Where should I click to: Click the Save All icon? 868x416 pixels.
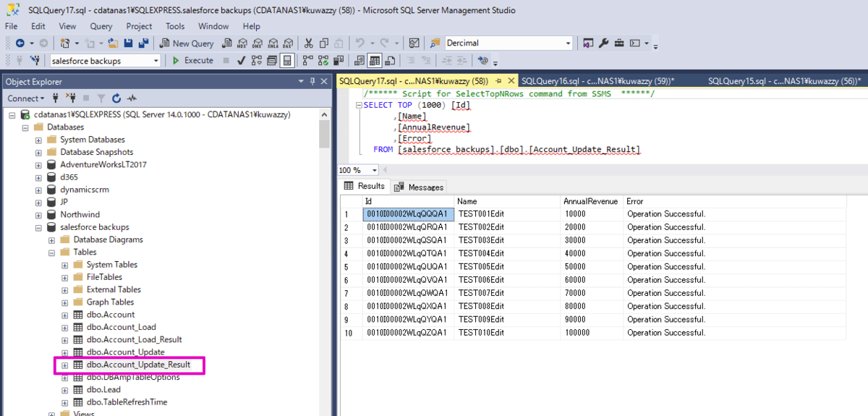click(x=143, y=43)
